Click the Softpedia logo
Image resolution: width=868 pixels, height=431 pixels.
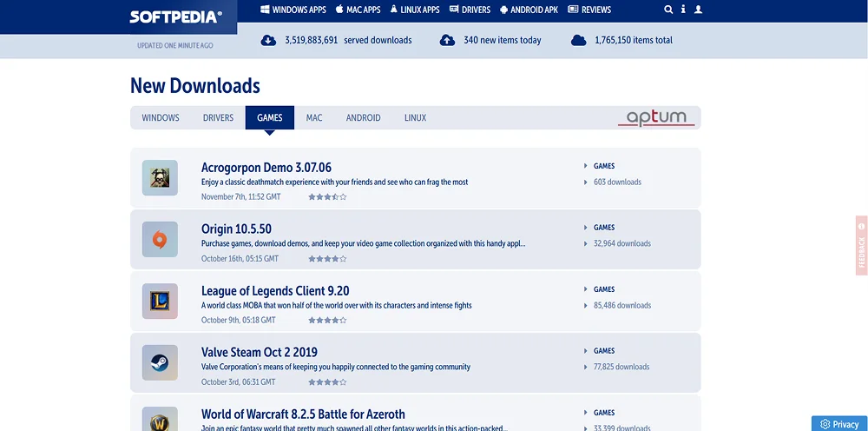(175, 17)
